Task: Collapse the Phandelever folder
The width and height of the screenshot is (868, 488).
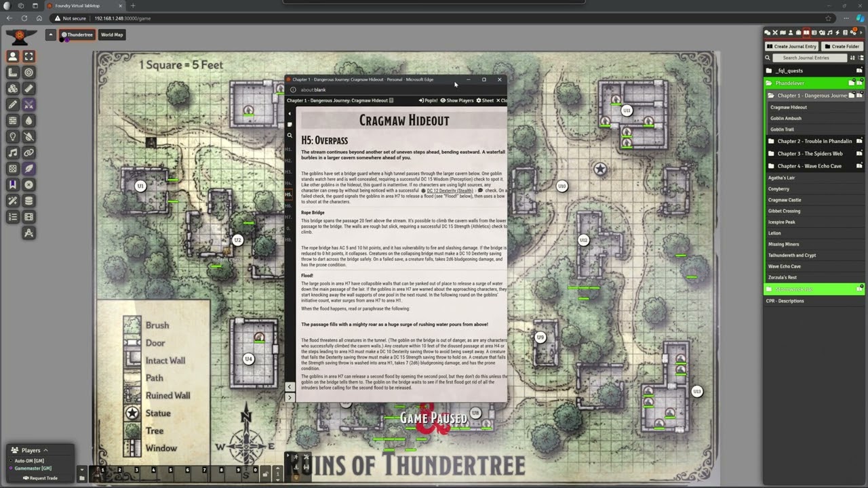Action: [814, 83]
